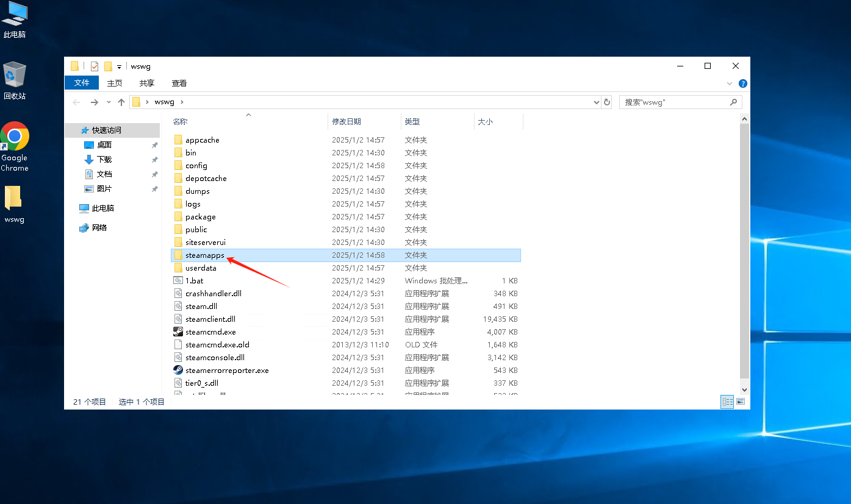The image size is (851, 504).
Task: Open the Home (主页) ribbon tab
Action: click(x=115, y=83)
